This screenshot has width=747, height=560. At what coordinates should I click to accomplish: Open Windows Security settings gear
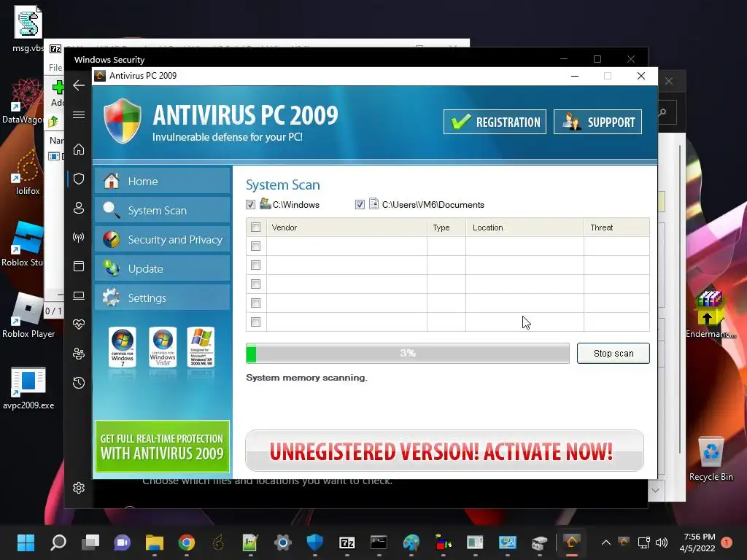pos(79,488)
